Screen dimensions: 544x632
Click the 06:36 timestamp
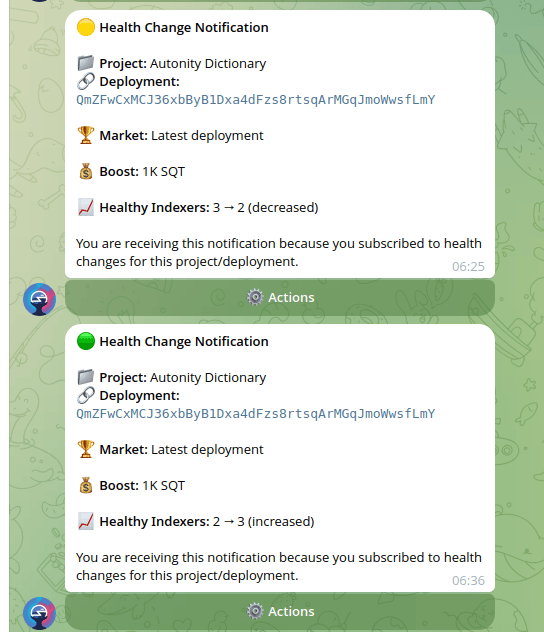coord(468,580)
